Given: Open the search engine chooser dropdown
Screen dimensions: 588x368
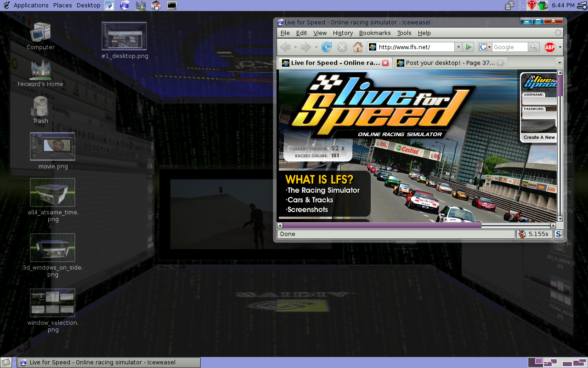Looking at the screenshot, I should pyautogui.click(x=485, y=47).
